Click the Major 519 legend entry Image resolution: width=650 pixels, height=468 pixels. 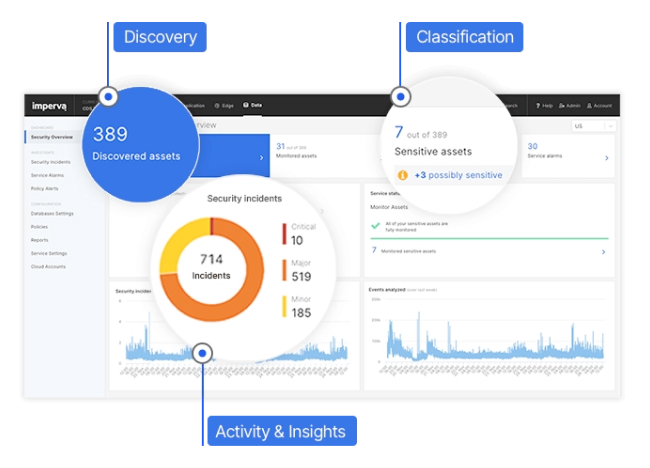click(297, 271)
